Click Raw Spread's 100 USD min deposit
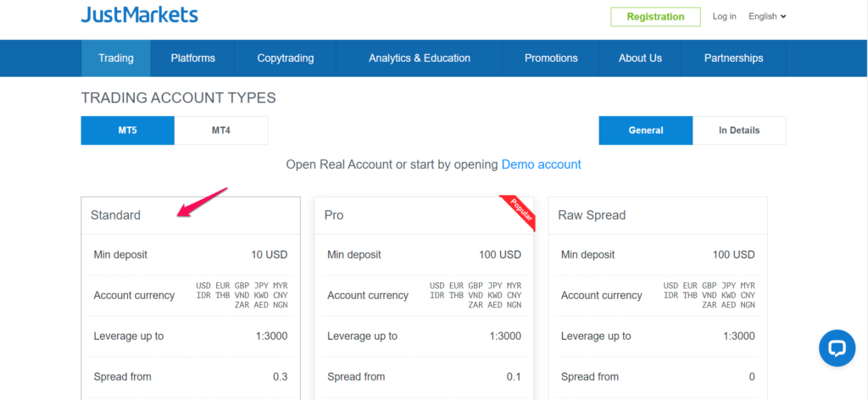 [x=733, y=255]
